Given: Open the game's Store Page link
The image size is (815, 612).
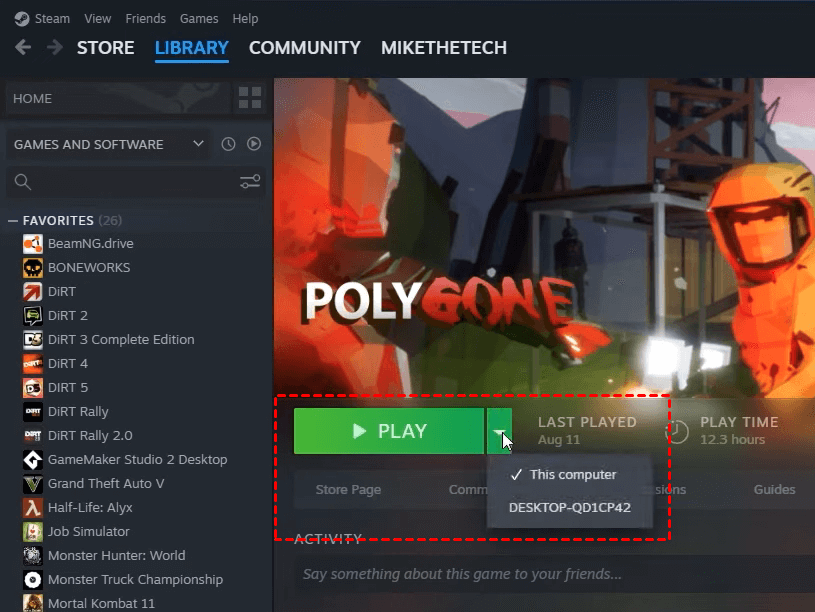Looking at the screenshot, I should (x=348, y=490).
